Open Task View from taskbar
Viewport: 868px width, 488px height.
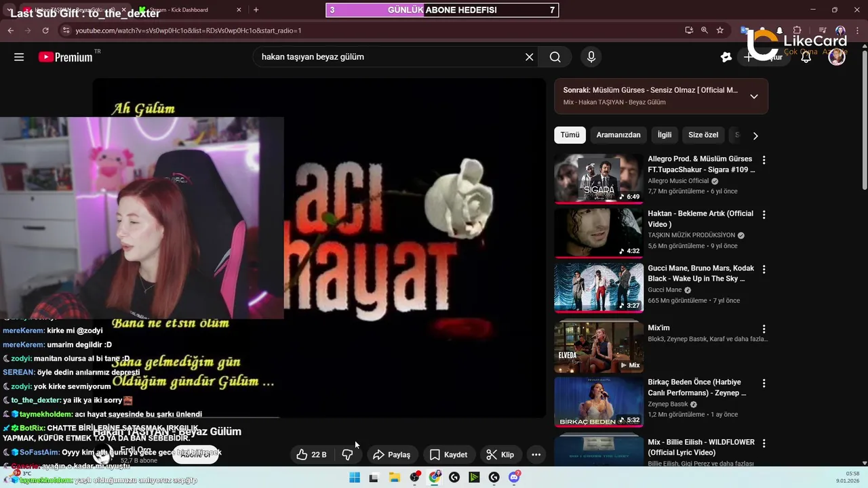pos(374,478)
